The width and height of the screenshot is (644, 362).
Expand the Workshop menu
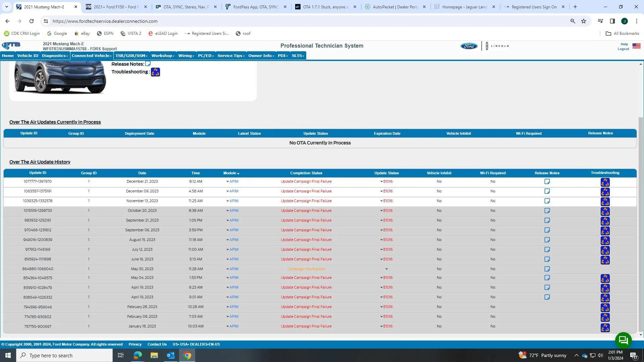coord(163,56)
